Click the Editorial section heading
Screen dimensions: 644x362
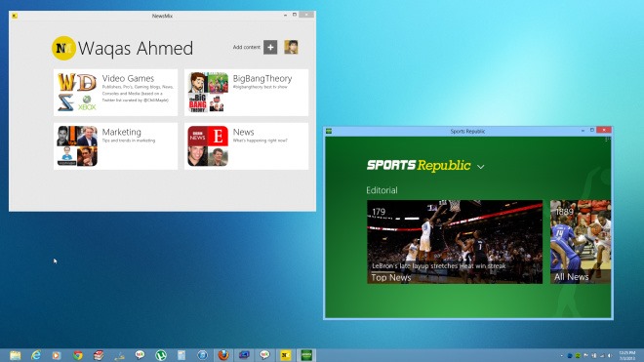pyautogui.click(x=382, y=190)
